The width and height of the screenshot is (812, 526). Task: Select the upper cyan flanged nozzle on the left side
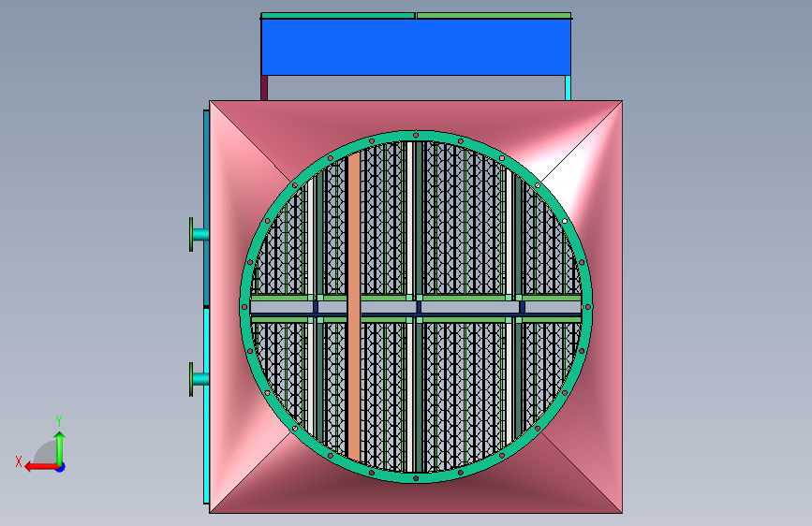pos(199,235)
